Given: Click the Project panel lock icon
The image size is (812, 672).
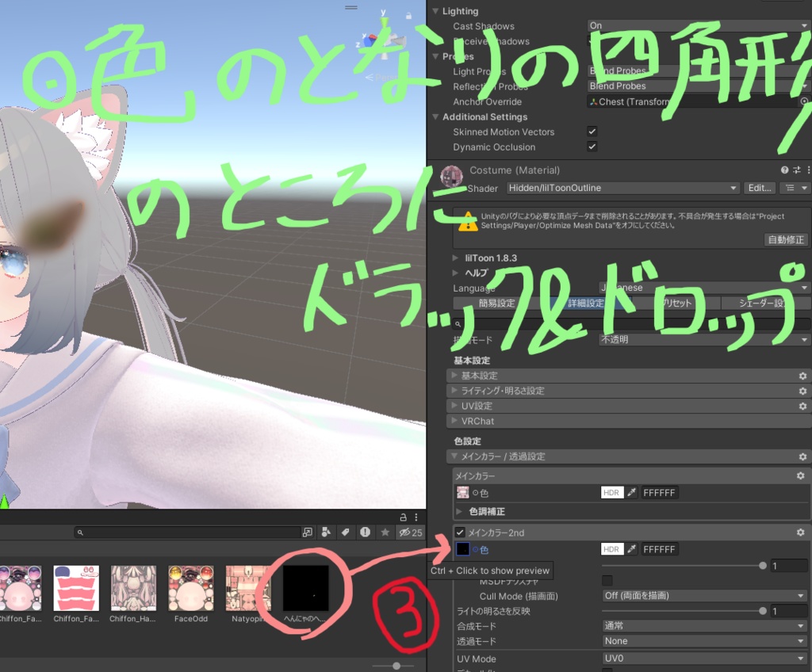Looking at the screenshot, I should coord(403,517).
